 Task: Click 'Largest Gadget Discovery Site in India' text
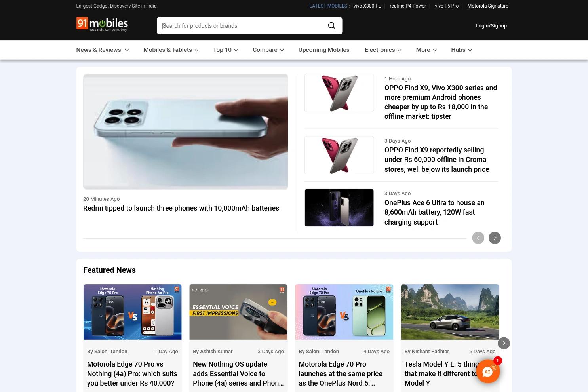click(x=116, y=6)
